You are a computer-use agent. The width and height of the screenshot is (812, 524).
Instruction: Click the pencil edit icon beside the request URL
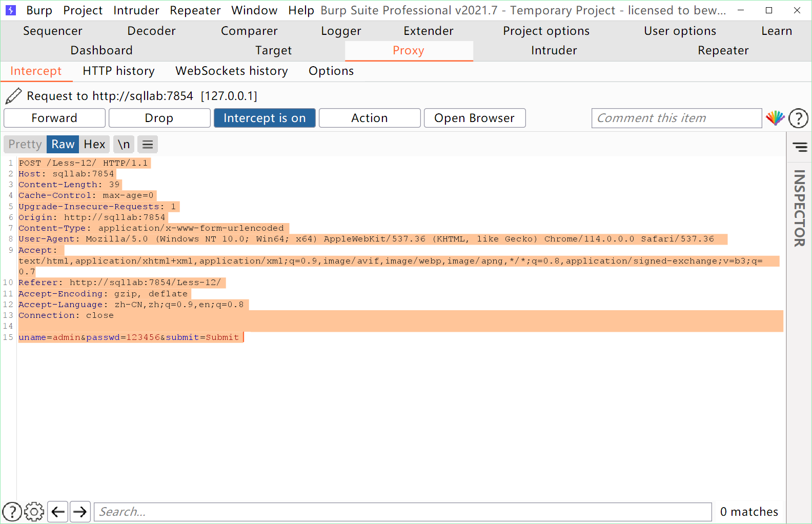click(13, 96)
